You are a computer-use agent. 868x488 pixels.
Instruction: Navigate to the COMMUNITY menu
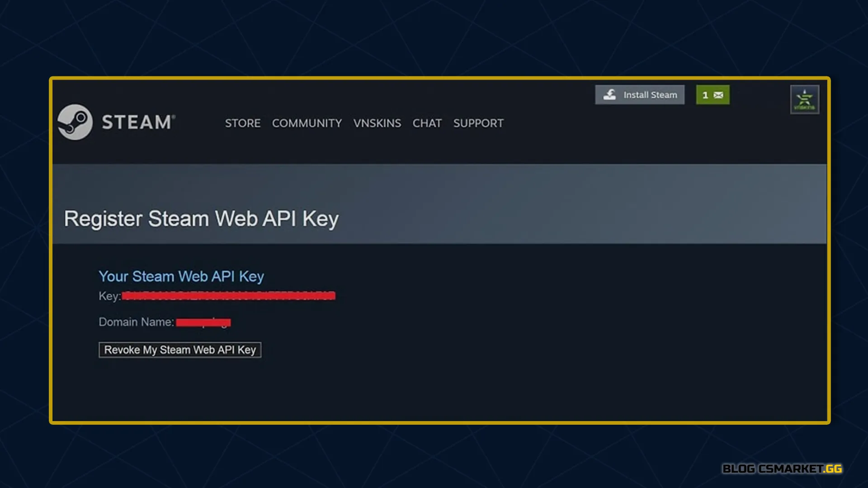click(x=307, y=123)
